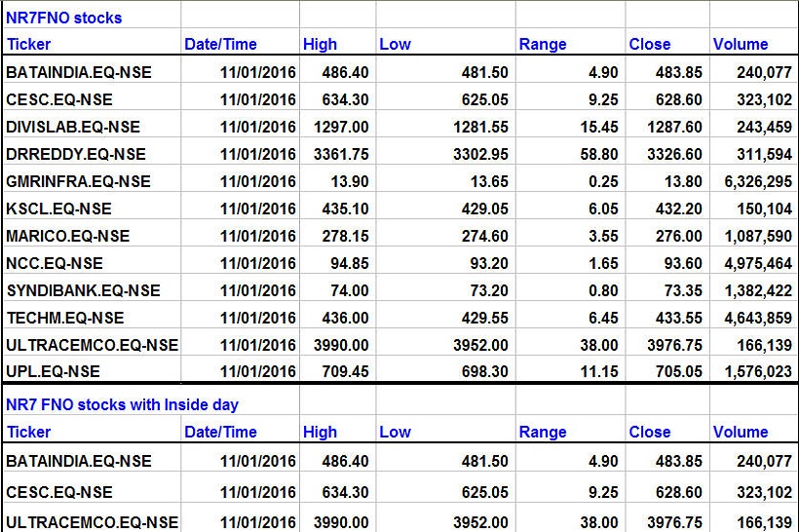Select the UPL.EQ-NSE ticker cell
Viewport: 799px width, 532px height.
coord(54,371)
